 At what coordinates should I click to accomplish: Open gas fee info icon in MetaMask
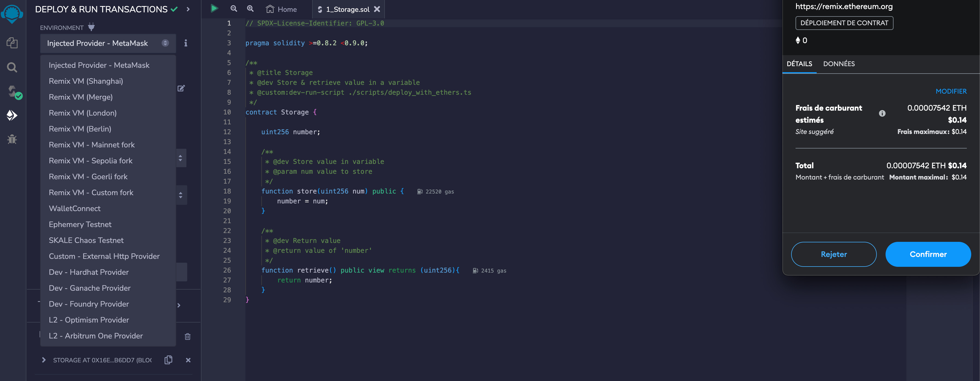[882, 113]
